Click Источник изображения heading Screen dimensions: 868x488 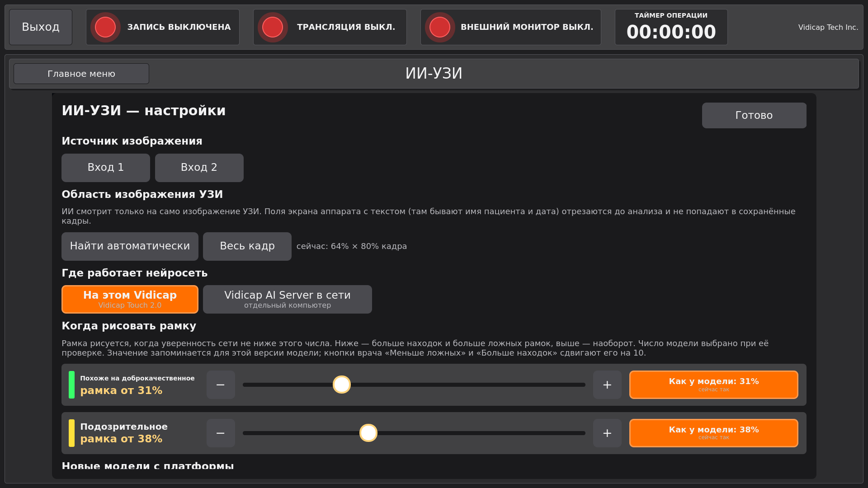click(132, 141)
